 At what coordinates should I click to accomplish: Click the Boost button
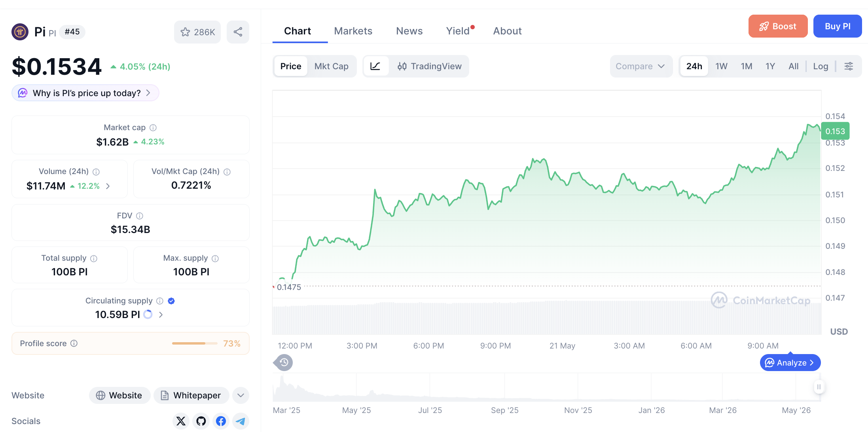(778, 26)
